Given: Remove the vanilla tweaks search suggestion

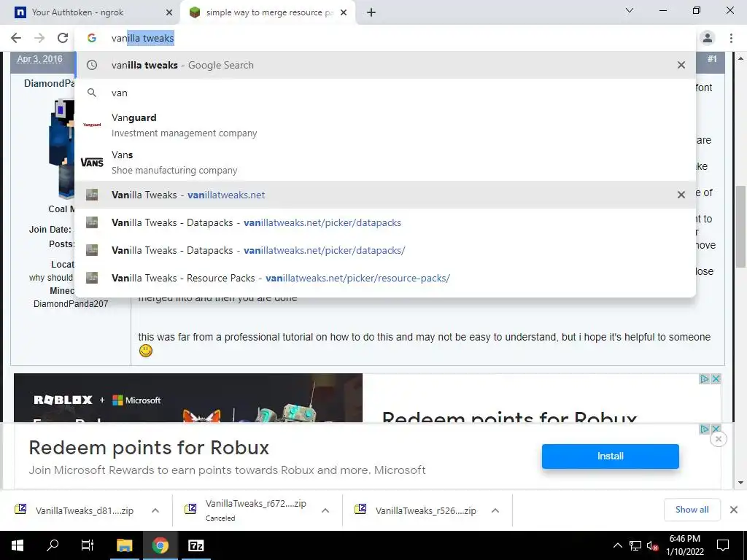Looking at the screenshot, I should point(681,65).
